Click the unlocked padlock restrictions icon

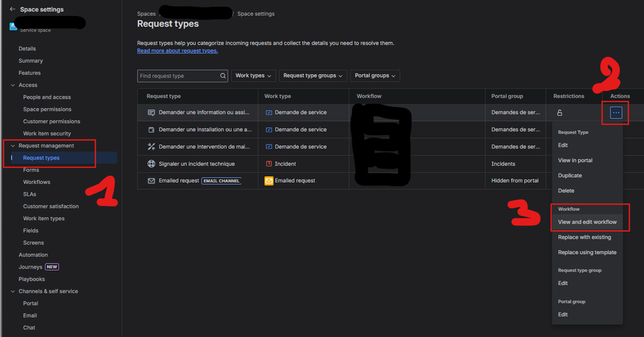(560, 112)
